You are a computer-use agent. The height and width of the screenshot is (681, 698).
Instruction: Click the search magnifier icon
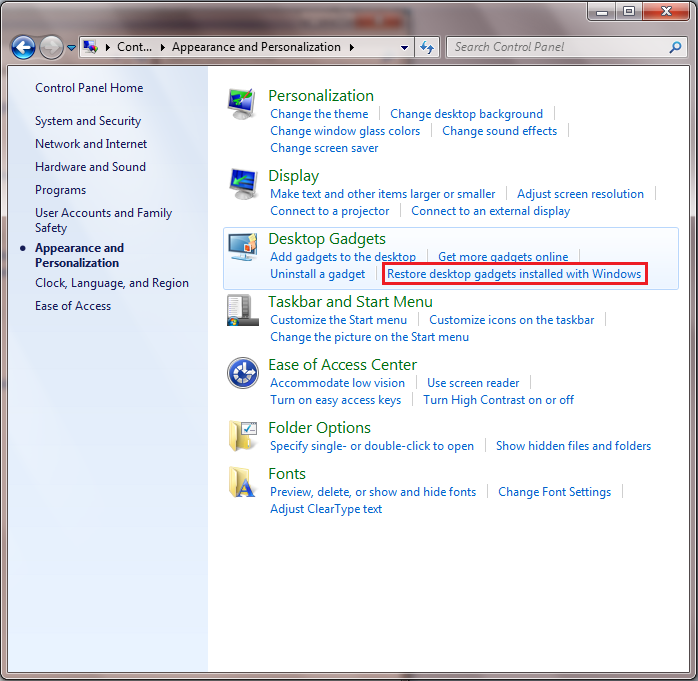point(675,47)
